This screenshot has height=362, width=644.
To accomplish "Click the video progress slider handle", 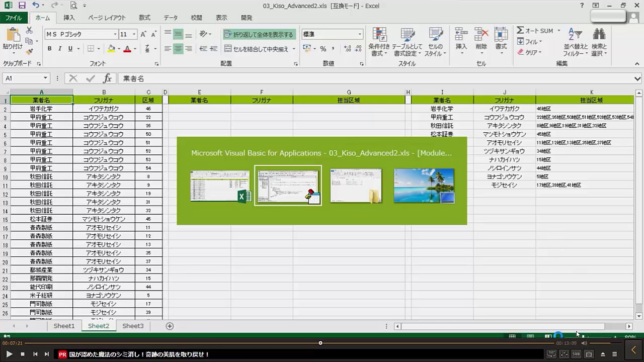I will click(x=320, y=343).
